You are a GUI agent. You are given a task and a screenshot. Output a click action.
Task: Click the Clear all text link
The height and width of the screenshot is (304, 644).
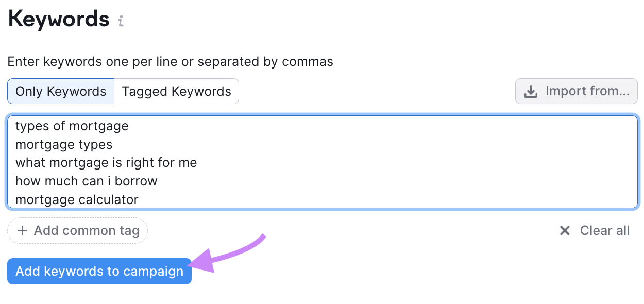click(x=604, y=230)
